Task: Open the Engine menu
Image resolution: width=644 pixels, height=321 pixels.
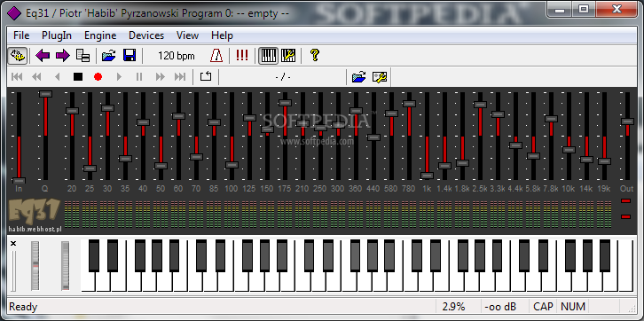Action: (x=100, y=35)
